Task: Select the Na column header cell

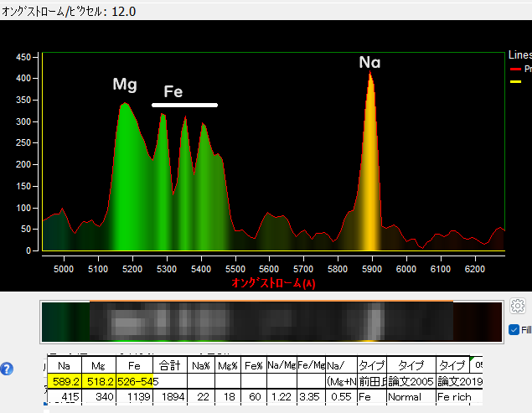Action: point(63,366)
